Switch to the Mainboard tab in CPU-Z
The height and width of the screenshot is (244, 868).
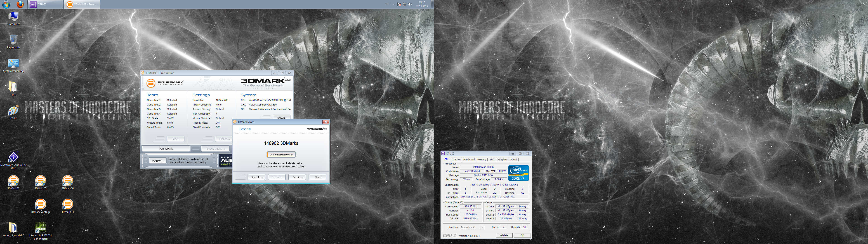(469, 160)
